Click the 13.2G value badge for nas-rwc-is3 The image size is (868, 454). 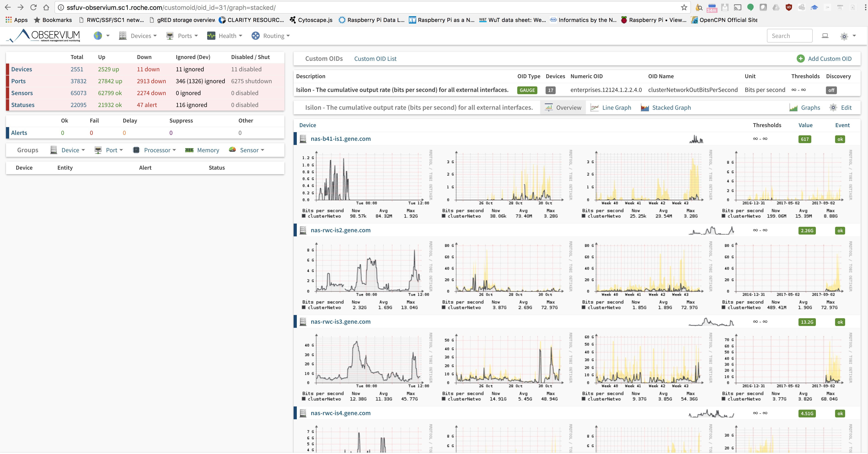coord(807,322)
